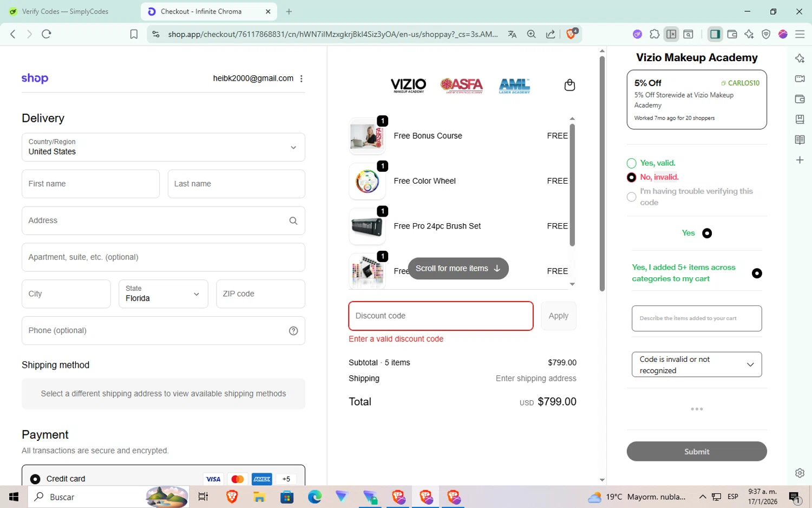Viewport: 812px width, 508px height.
Task: Focus the Discount code field
Action: coord(441,316)
